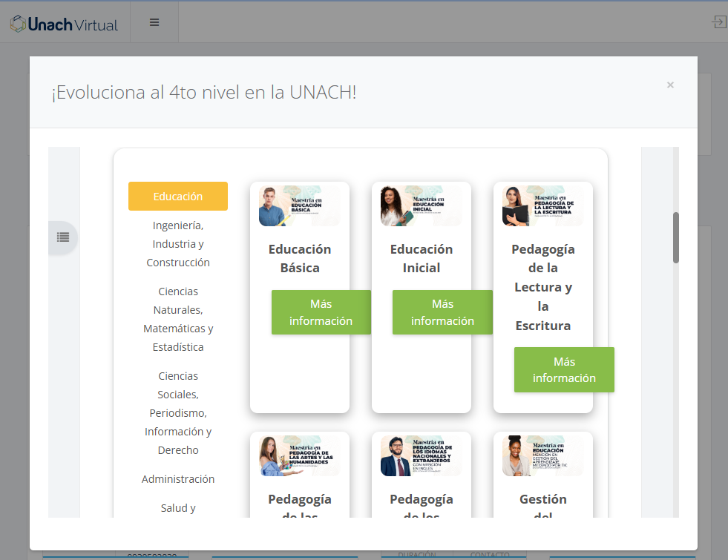
Task: Click the modal vertical scrollbar thumb
Action: [675, 237]
